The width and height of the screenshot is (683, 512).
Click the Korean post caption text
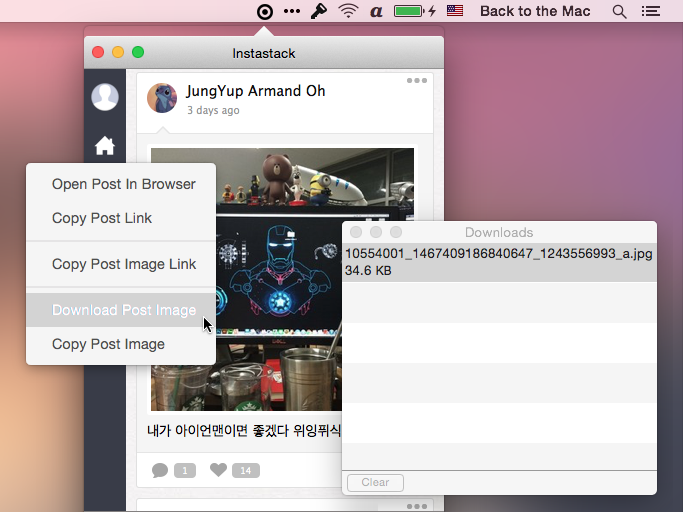[244, 431]
